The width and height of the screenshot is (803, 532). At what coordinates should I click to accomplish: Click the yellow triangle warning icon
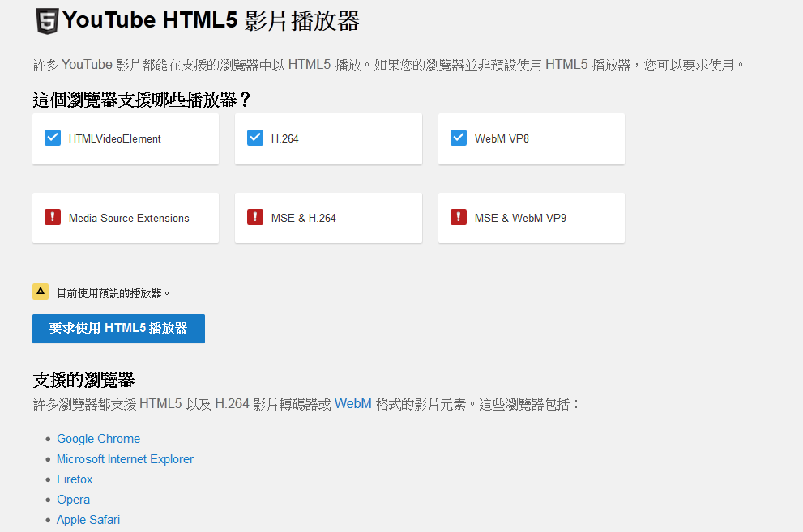click(41, 292)
